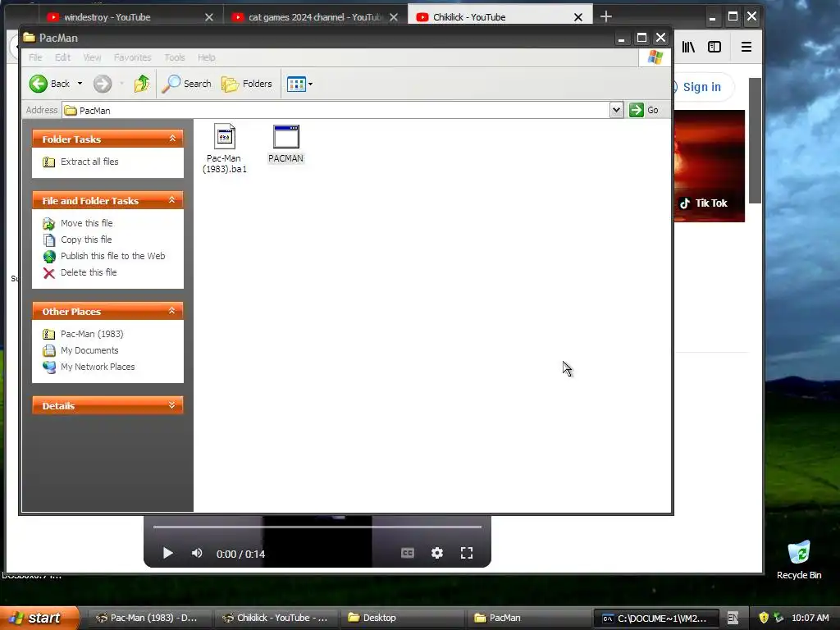Expand the Address bar dropdown

tap(616, 110)
